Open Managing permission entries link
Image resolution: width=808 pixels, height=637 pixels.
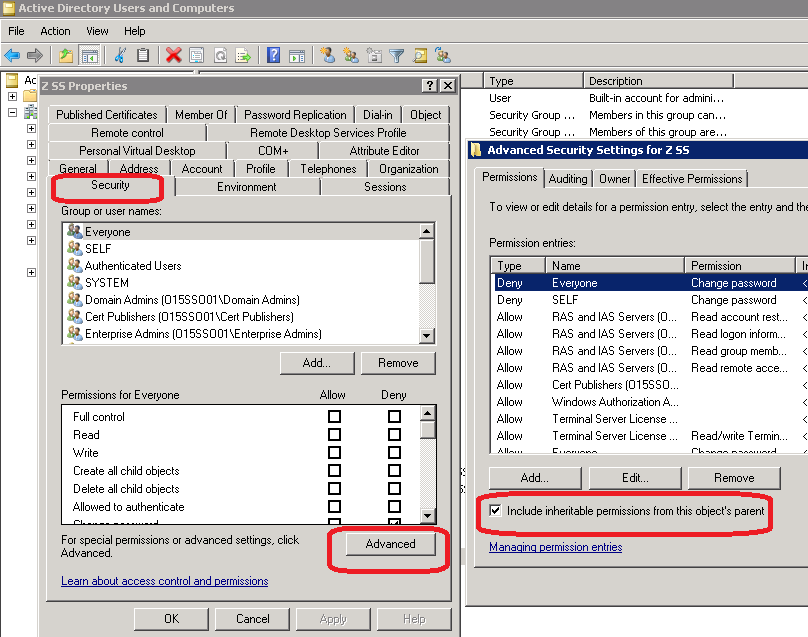point(556,547)
